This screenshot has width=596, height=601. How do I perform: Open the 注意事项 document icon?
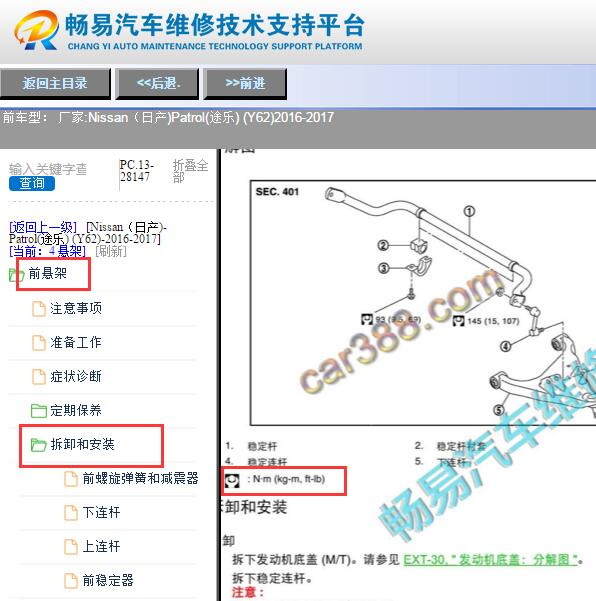click(x=39, y=309)
